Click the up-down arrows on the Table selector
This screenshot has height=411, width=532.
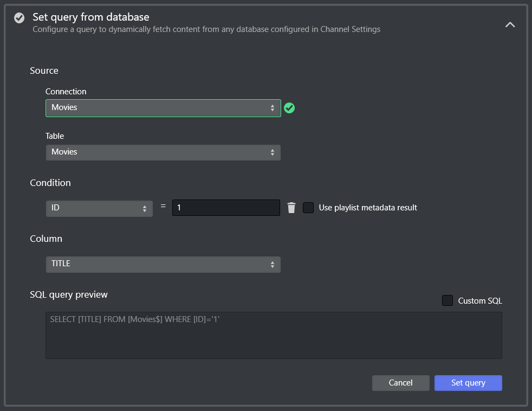pos(273,152)
